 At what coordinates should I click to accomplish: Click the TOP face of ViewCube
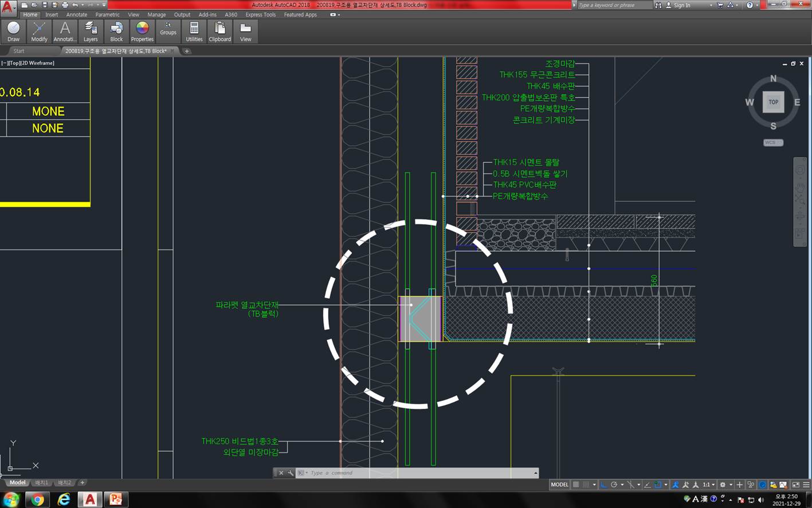tap(773, 102)
